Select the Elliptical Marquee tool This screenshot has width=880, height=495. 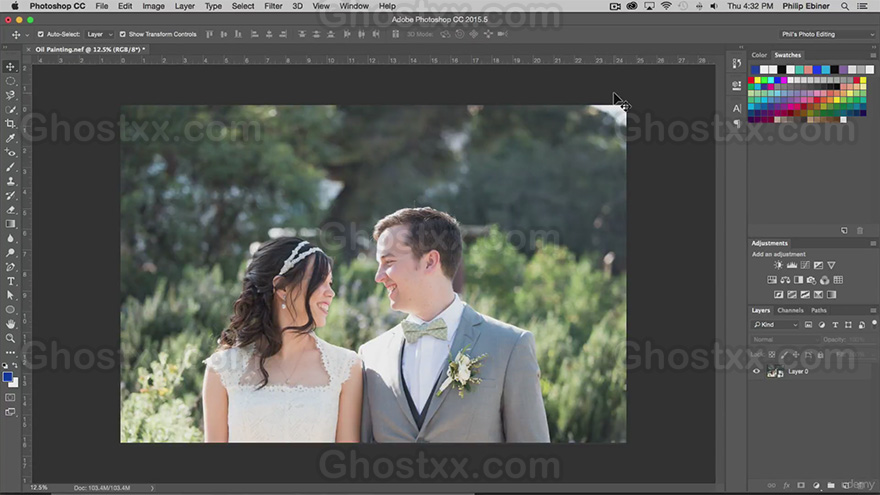point(10,81)
